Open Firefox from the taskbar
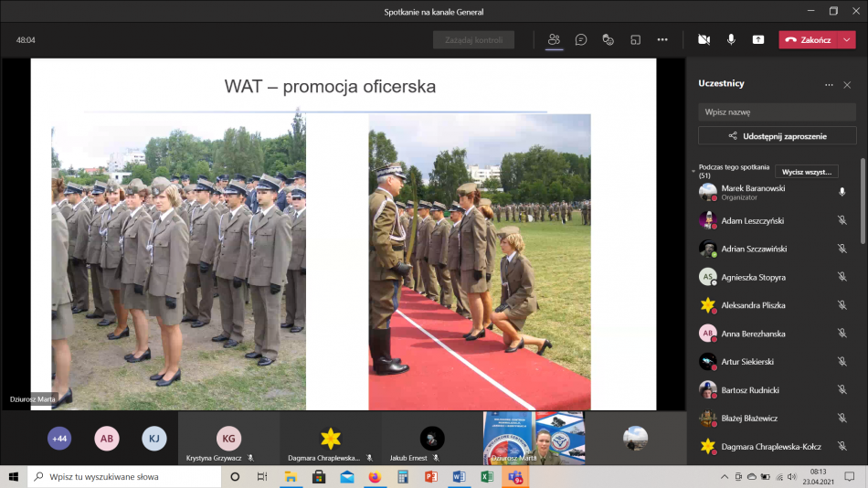The height and width of the screenshot is (488, 868). [375, 477]
